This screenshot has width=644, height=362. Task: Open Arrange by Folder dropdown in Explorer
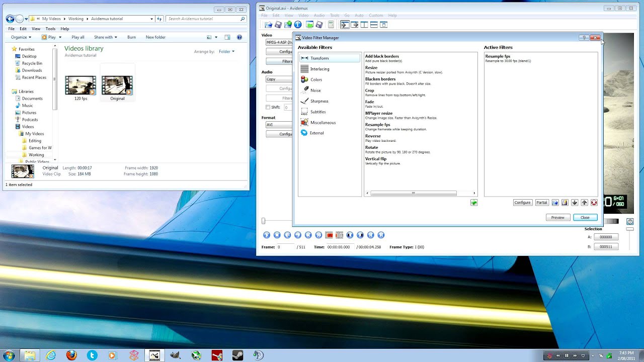pyautogui.click(x=226, y=51)
